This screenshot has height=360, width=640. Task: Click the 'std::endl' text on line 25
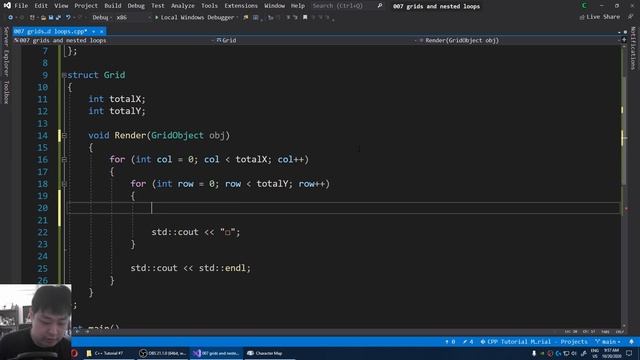pyautogui.click(x=222, y=268)
